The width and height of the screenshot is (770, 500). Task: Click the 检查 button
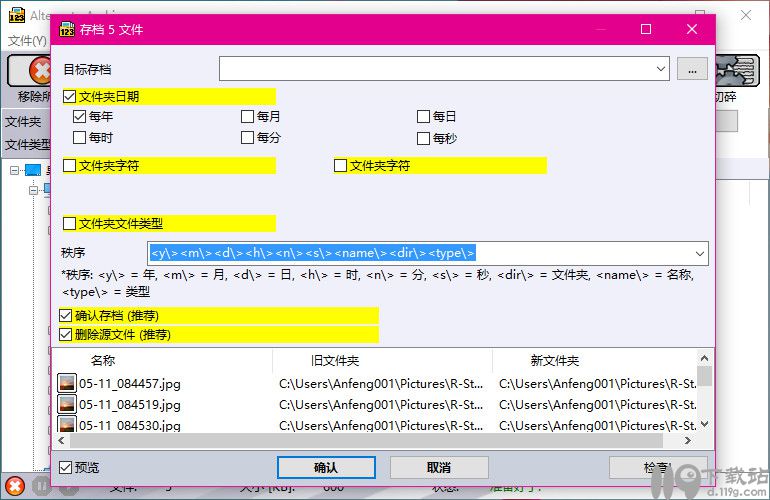658,467
